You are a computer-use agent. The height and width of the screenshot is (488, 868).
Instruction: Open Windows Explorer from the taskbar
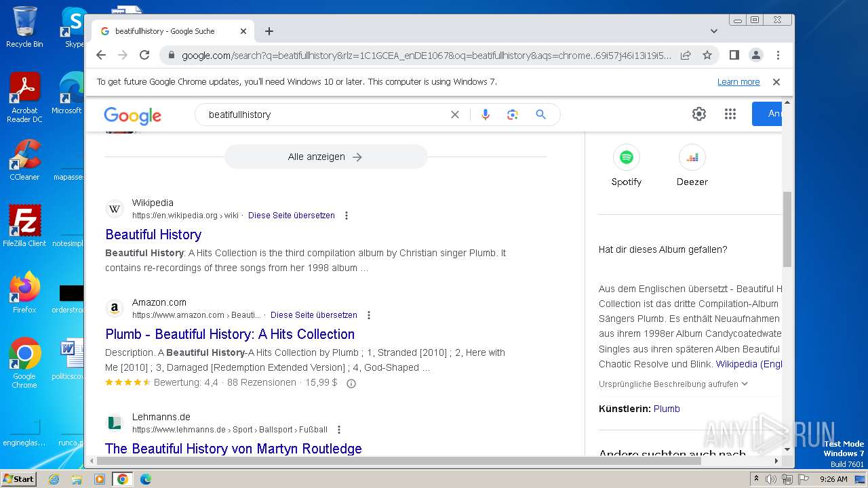click(x=77, y=479)
